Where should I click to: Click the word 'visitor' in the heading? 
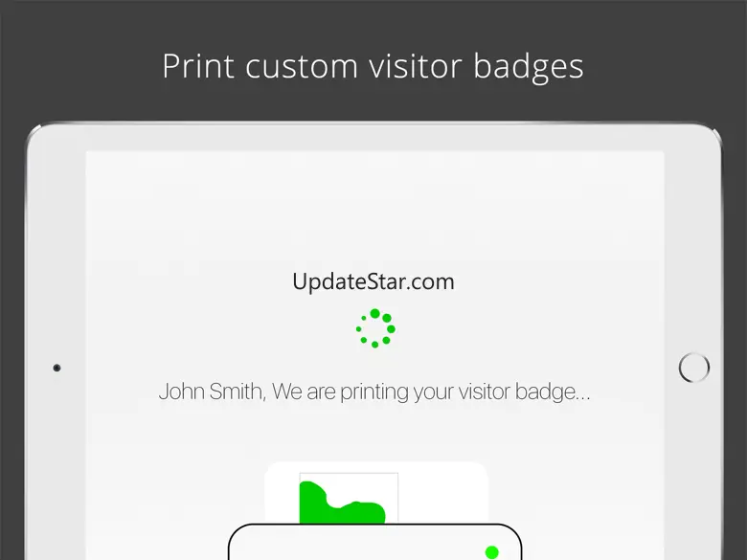[x=416, y=66]
